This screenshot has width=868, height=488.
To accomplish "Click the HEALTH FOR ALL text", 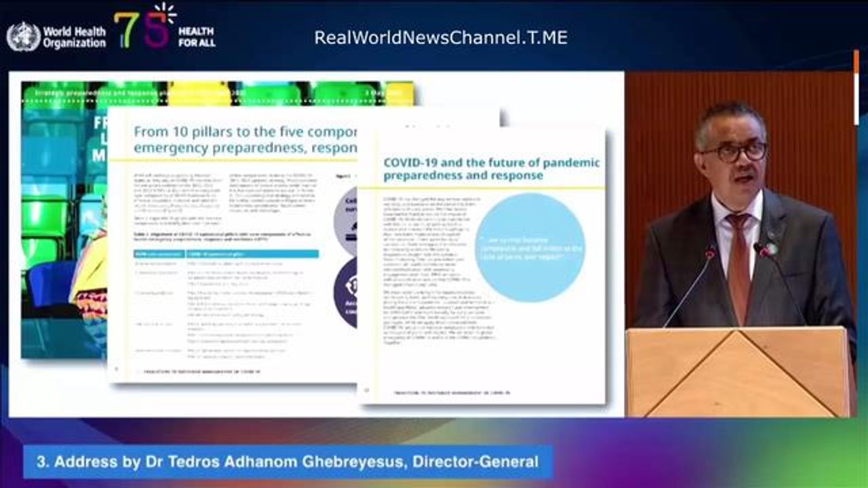I will 196,37.
